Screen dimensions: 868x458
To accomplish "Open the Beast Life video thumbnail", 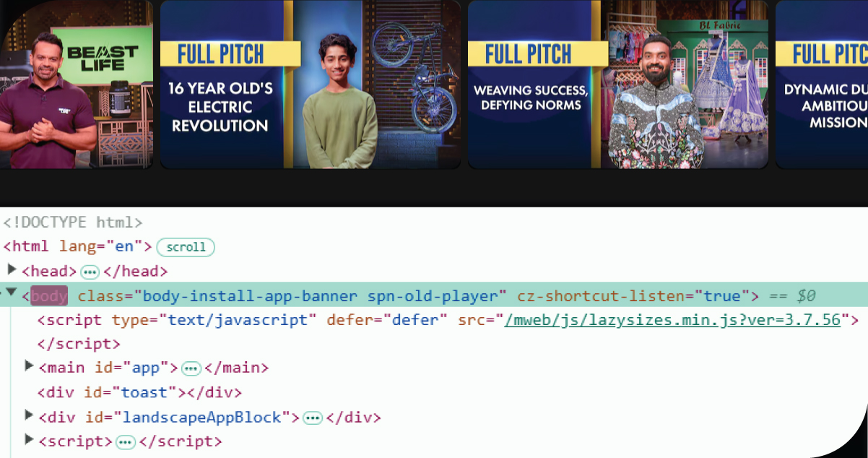I will [76, 84].
